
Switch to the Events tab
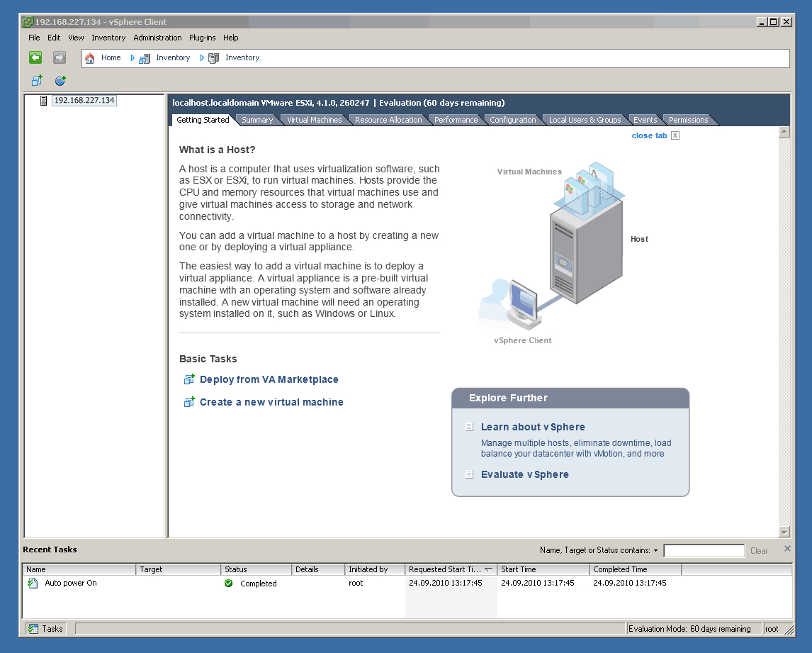coord(645,121)
